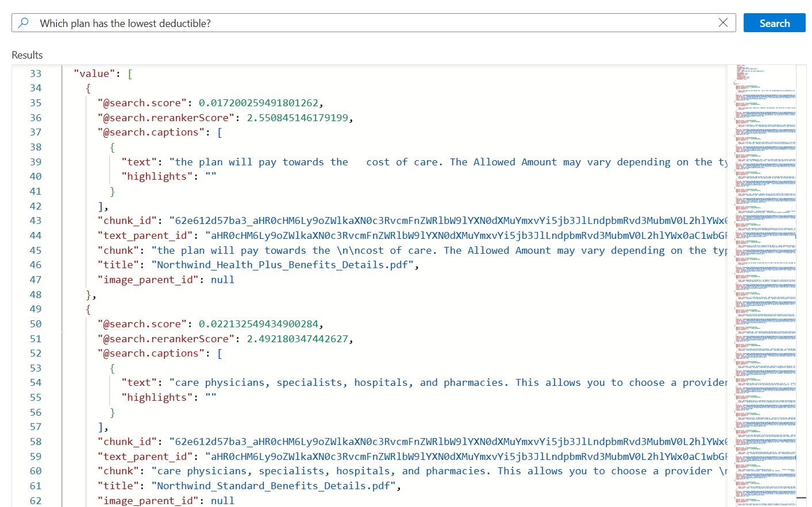This screenshot has height=507, width=812.
Task: Click null value on line 47
Action: 222,280
